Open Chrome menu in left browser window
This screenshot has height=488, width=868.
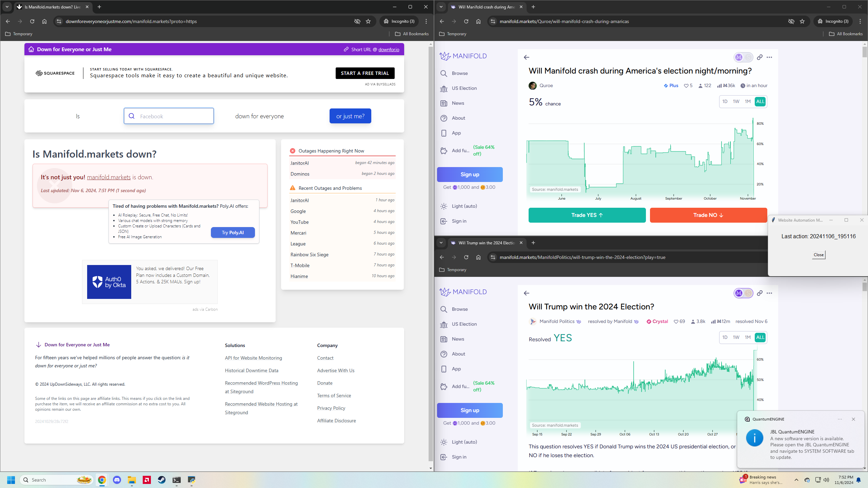[x=426, y=21]
